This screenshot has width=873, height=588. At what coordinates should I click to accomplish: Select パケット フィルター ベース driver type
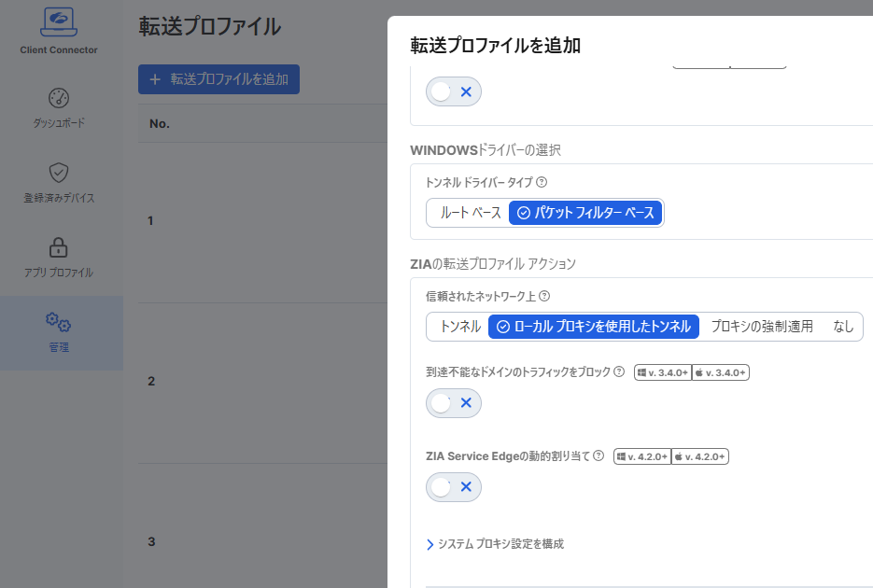tap(585, 213)
